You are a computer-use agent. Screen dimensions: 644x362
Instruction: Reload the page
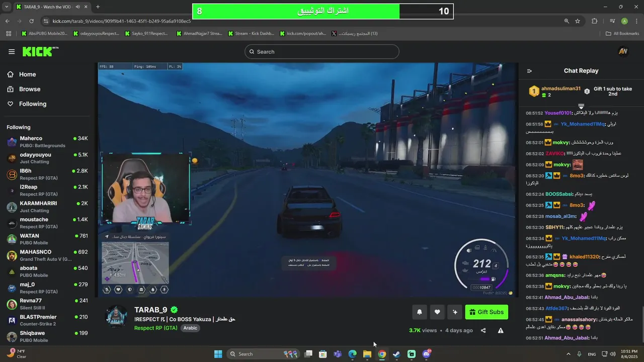(31, 21)
